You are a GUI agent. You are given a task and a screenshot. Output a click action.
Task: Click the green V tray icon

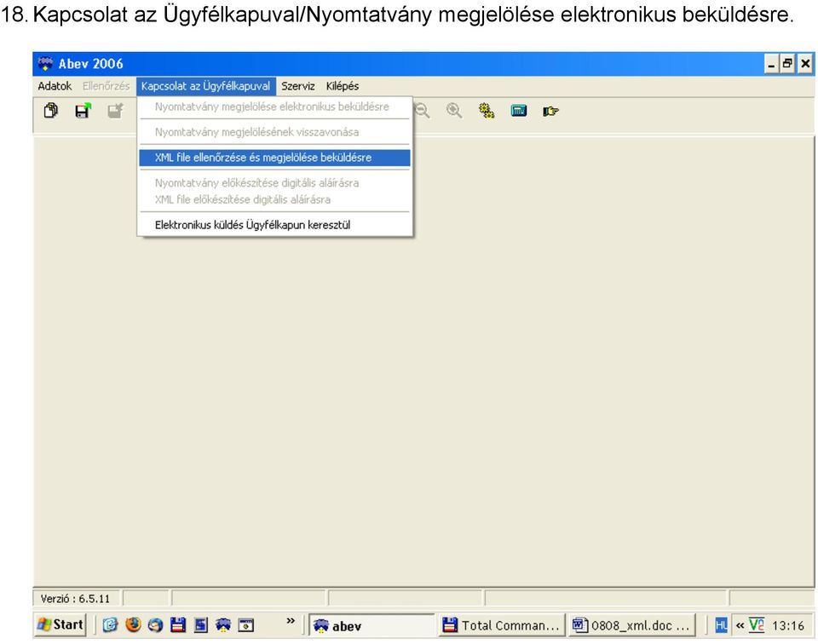point(757,624)
